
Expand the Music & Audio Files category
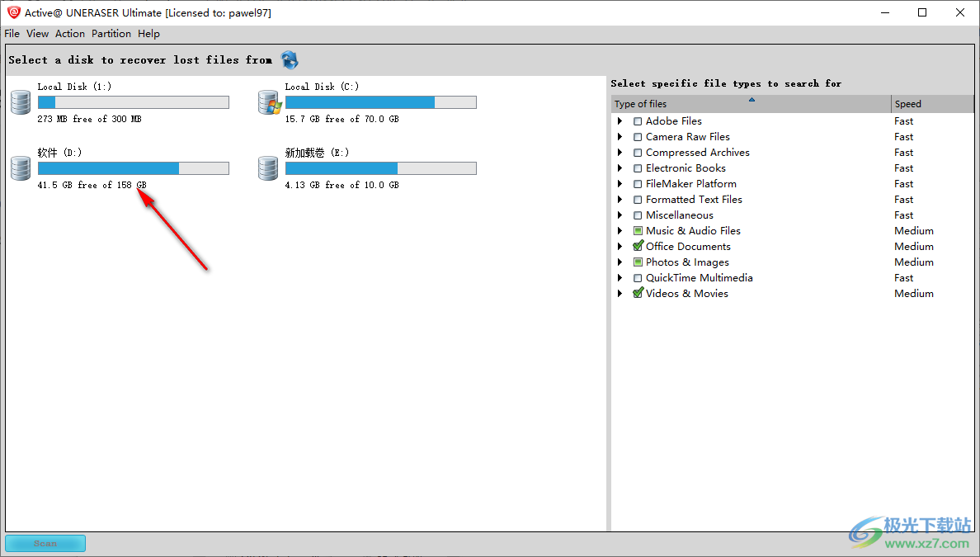620,231
